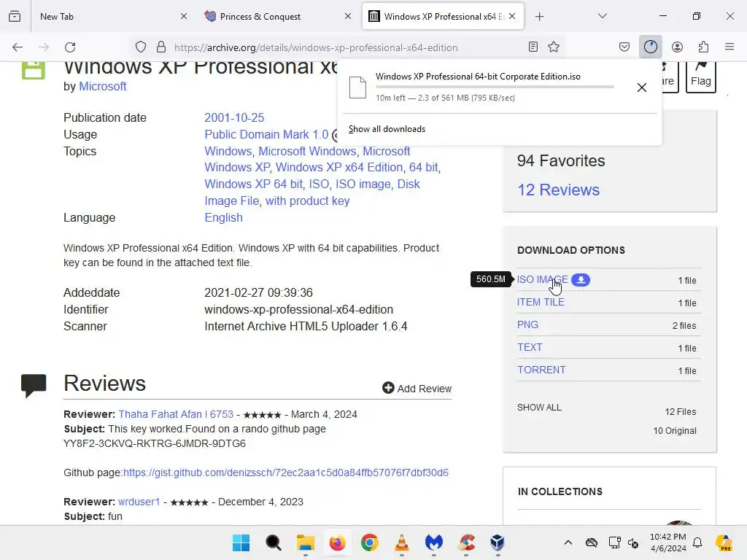Download the ISO IMAGE option
The width and height of the screenshot is (747, 560).
point(543,279)
